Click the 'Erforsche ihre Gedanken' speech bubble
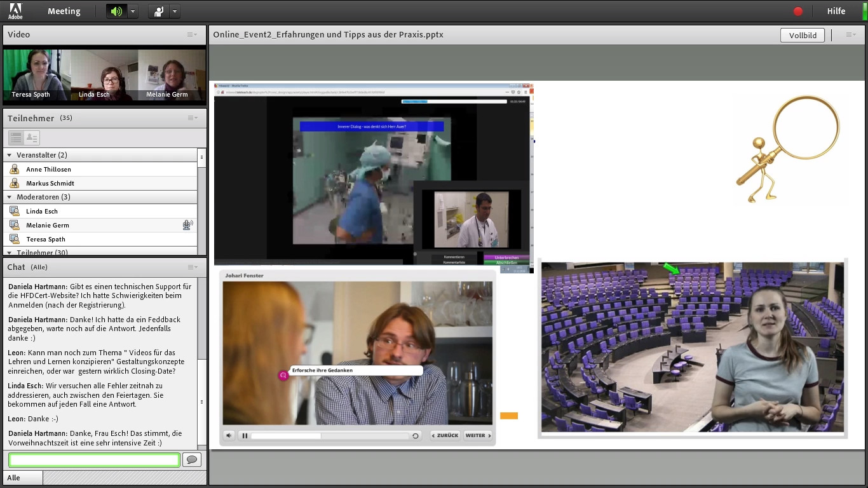 tap(356, 370)
